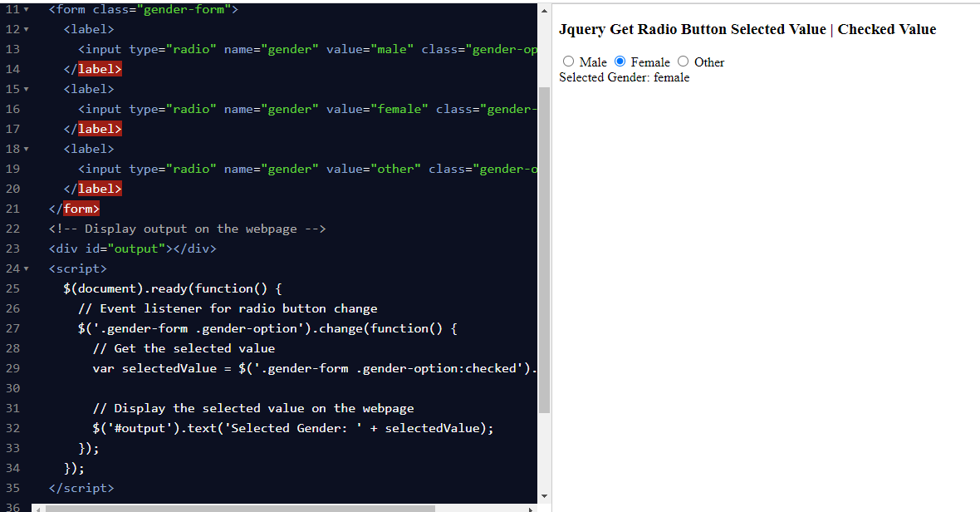
Task: Click line number 25 in the gutter
Action: [12, 288]
